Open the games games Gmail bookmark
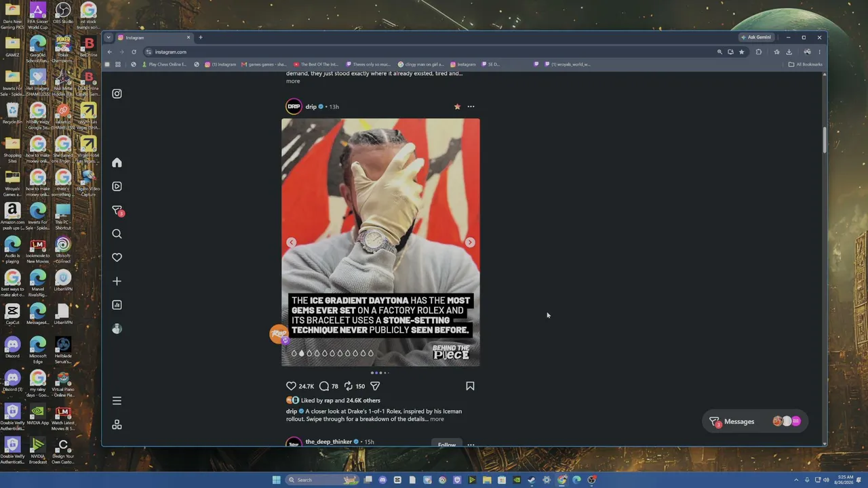The width and height of the screenshot is (868, 488). [264, 64]
